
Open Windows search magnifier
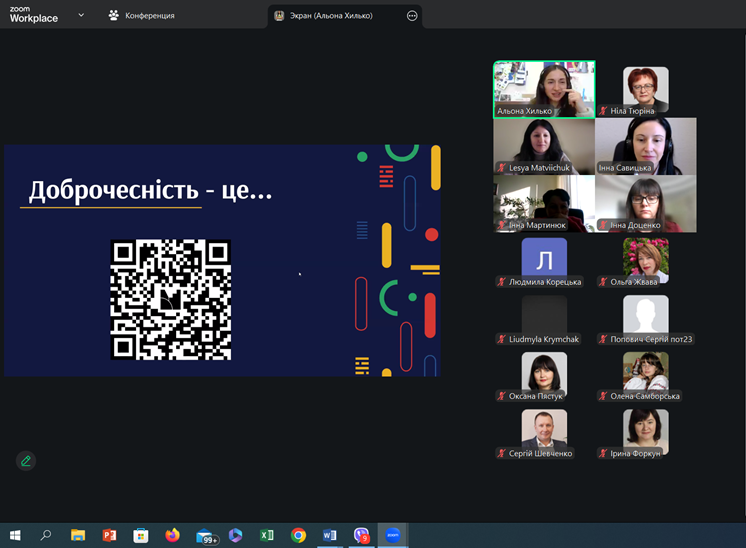[x=46, y=535]
